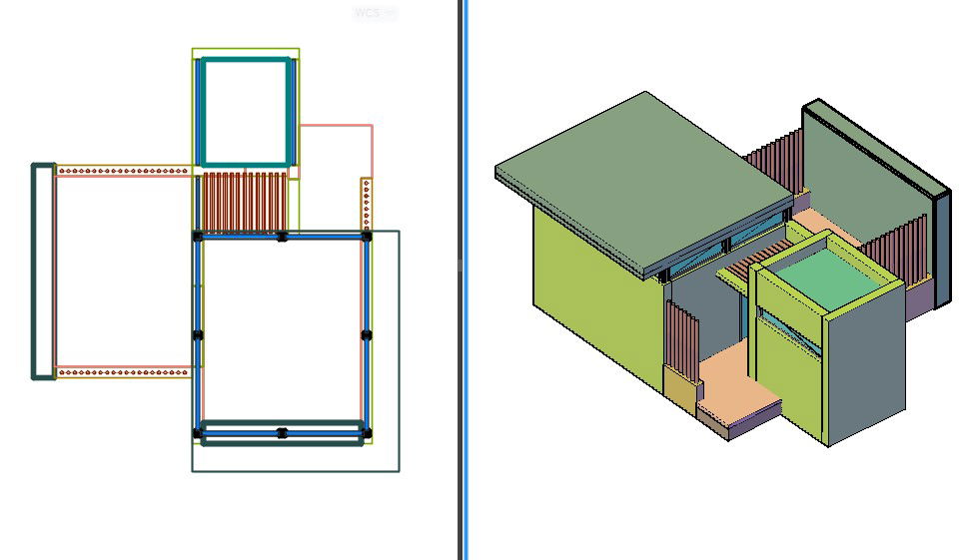Click the top-right column node of main room
Image resolution: width=973 pixels, height=560 pixels.
tap(367, 237)
